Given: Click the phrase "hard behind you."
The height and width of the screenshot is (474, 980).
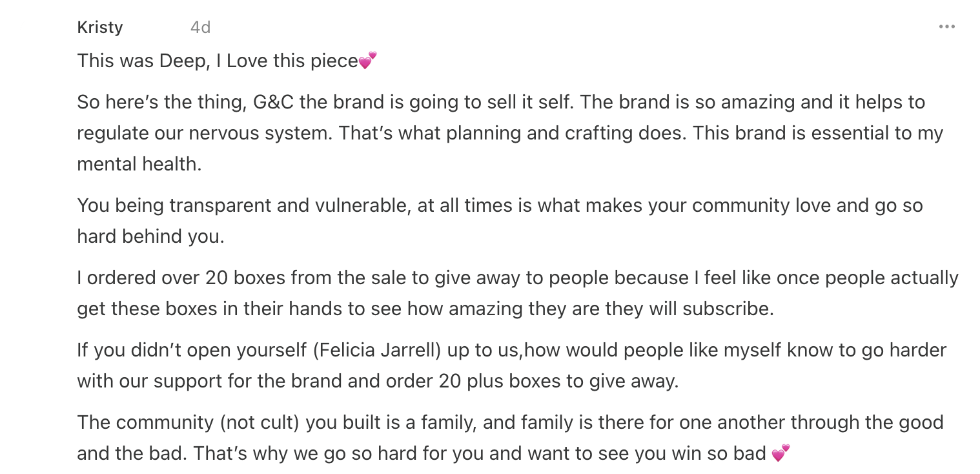Looking at the screenshot, I should coord(150,236).
